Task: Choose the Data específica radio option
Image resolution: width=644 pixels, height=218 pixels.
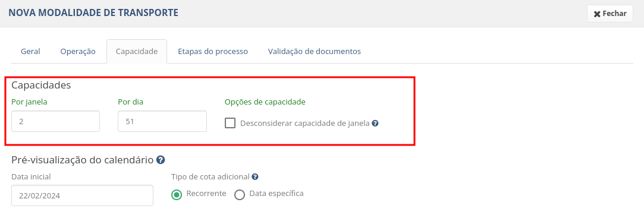Action: point(240,194)
